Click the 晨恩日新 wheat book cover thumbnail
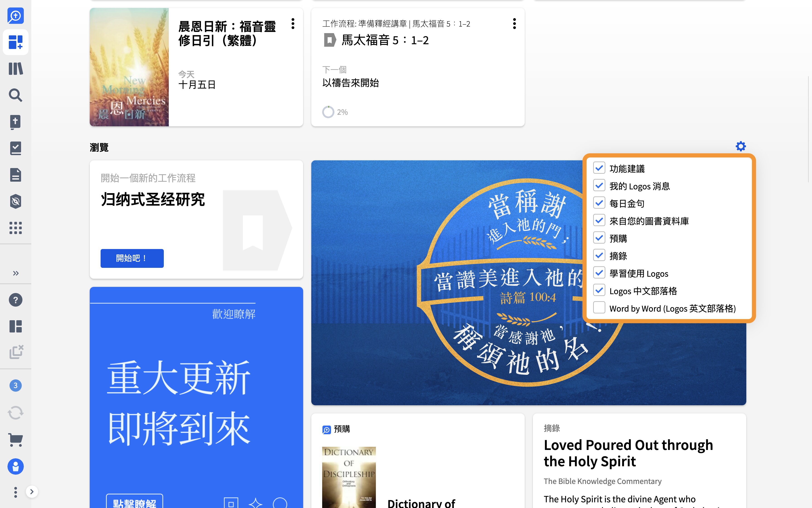Screen dimensions: 812x508 point(129,67)
